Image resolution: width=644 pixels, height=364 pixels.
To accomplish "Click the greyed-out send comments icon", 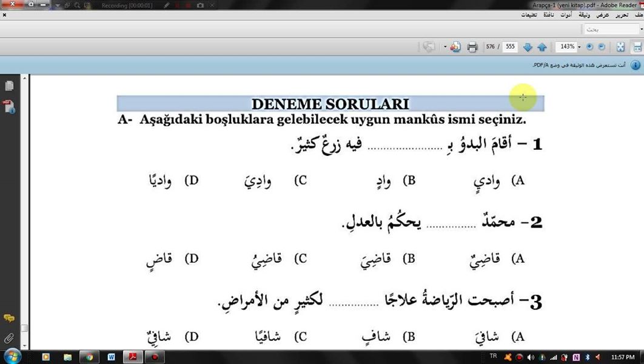I will point(429,47).
